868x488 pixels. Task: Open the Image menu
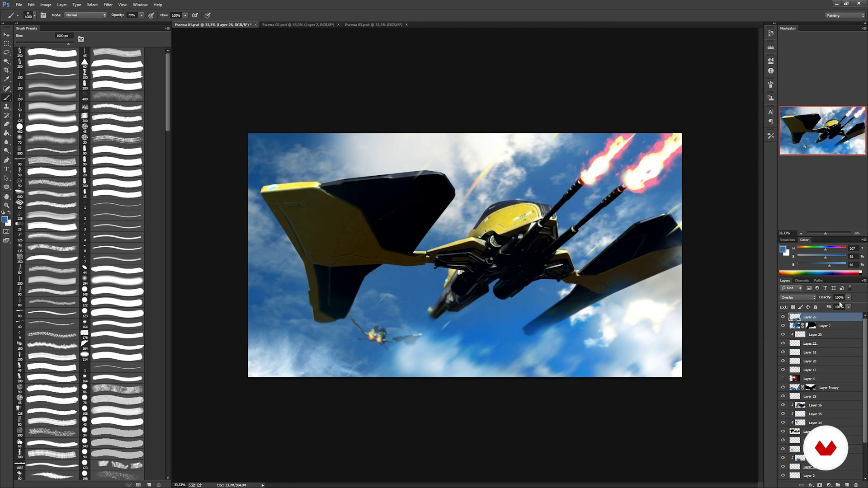coord(46,5)
